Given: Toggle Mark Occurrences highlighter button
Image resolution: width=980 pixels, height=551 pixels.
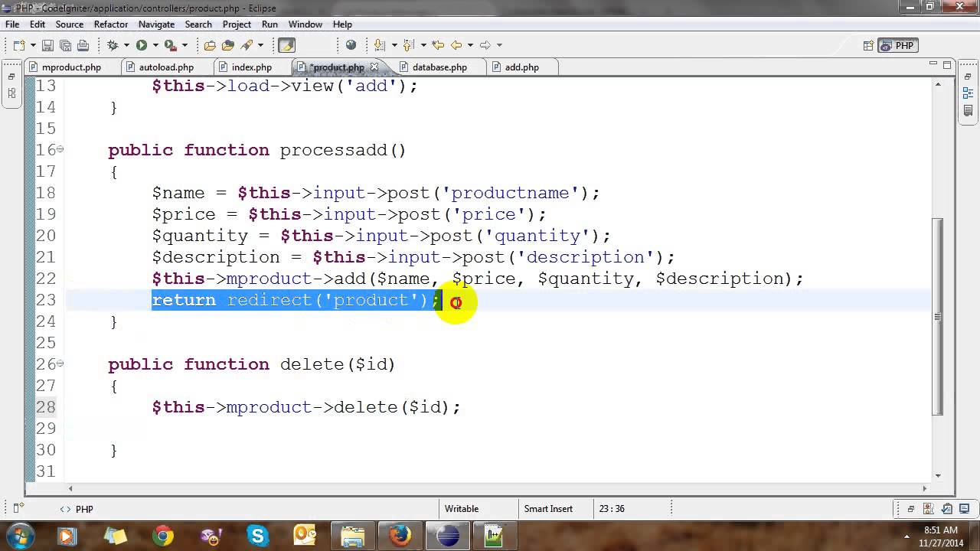Looking at the screenshot, I should (286, 45).
